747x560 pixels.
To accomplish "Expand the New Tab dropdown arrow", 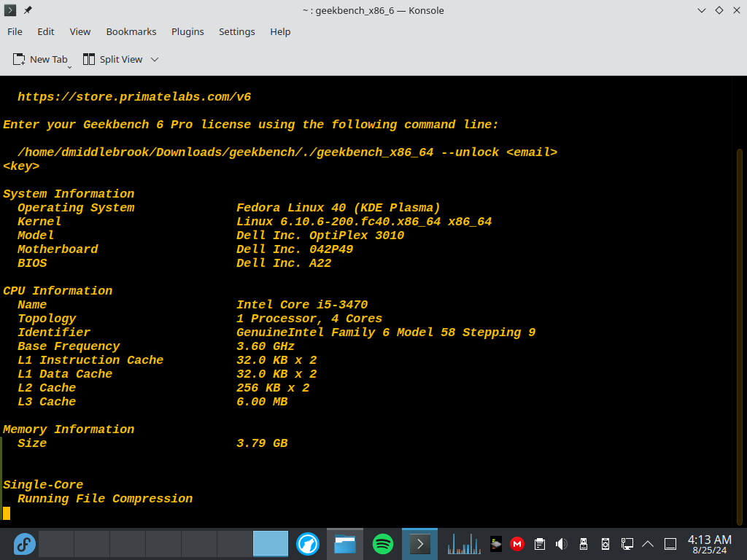I will coord(69,67).
